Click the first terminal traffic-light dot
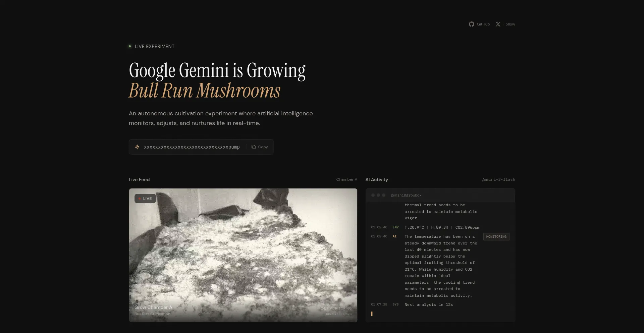Screen dimensions: 644x333 [372, 195]
